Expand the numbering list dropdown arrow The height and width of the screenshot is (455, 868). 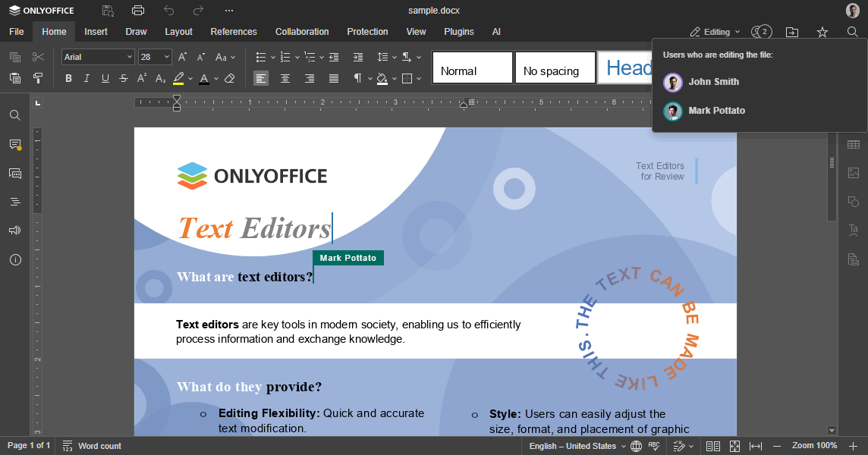[x=297, y=57]
